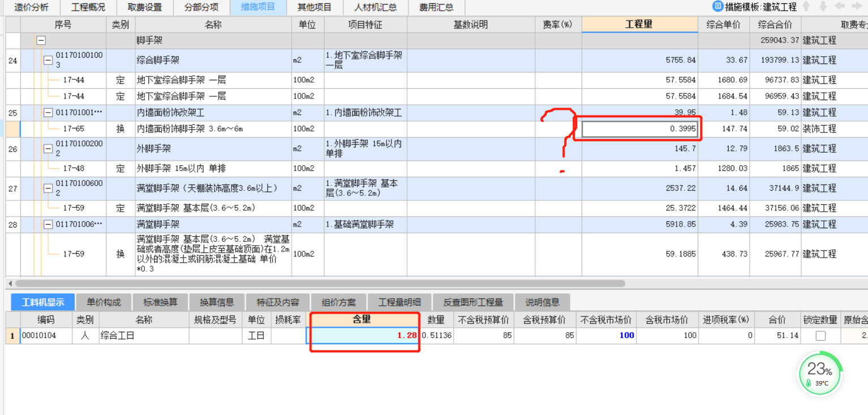Collapse row 25 内墙面粉饰改架工 item
The height and width of the screenshot is (415, 868).
pos(48,113)
